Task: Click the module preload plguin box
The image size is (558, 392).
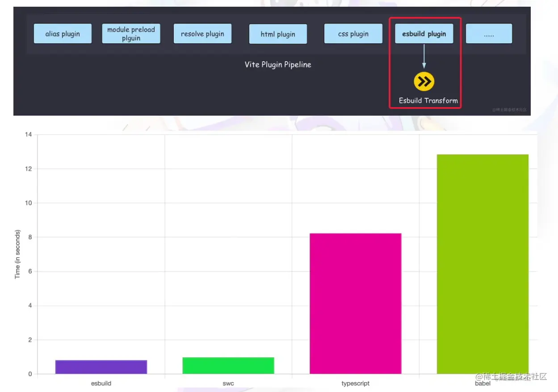Action: [x=131, y=33]
